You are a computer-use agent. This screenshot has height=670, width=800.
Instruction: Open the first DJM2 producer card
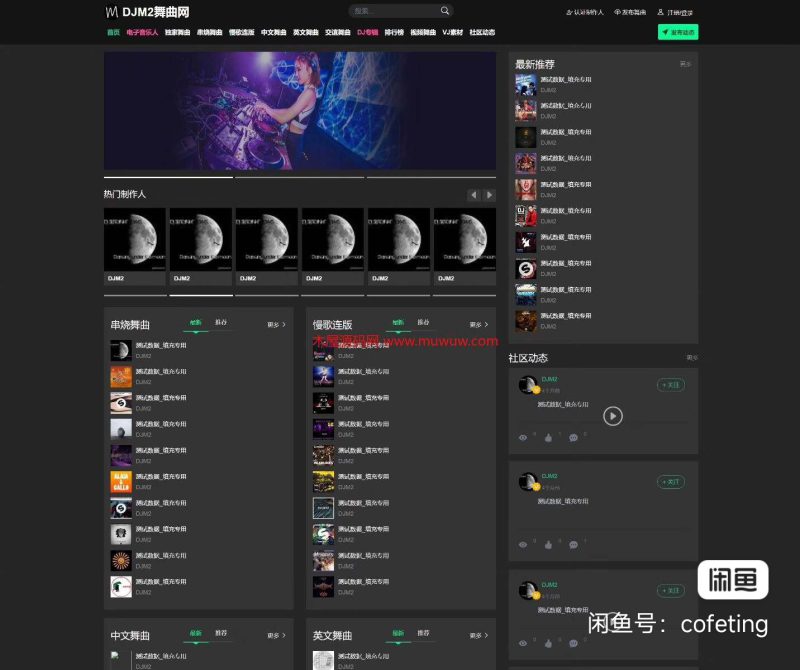coord(135,246)
